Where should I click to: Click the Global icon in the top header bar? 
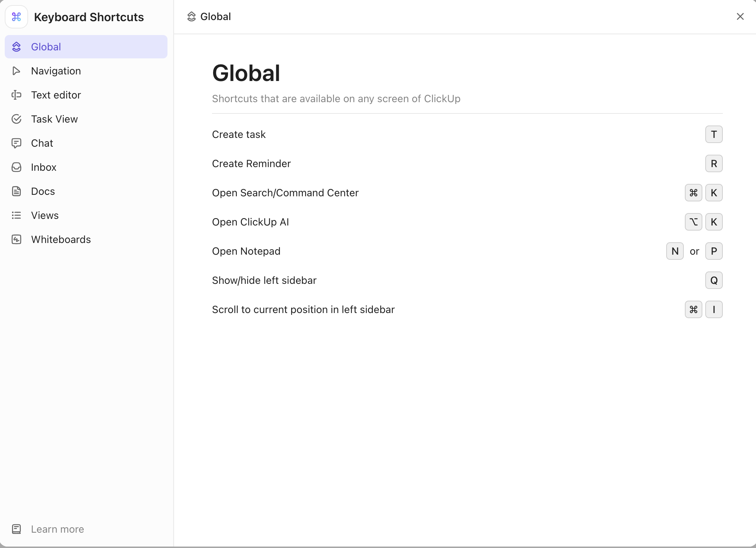[191, 16]
